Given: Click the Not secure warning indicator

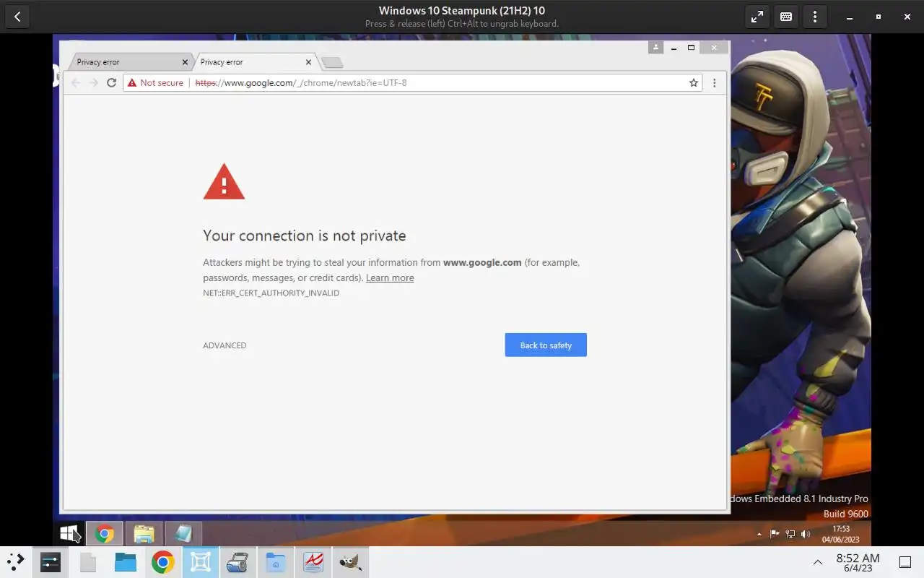Looking at the screenshot, I should (x=155, y=83).
